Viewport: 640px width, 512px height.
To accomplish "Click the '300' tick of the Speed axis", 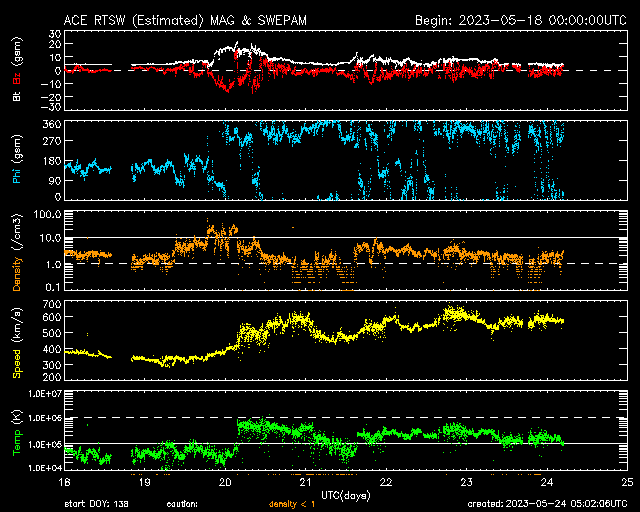I will tap(52, 365).
